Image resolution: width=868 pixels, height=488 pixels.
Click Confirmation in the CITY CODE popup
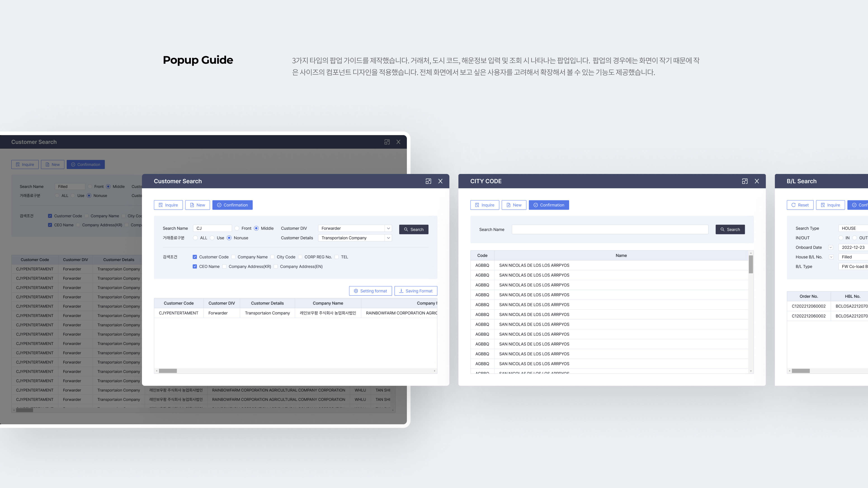point(549,205)
